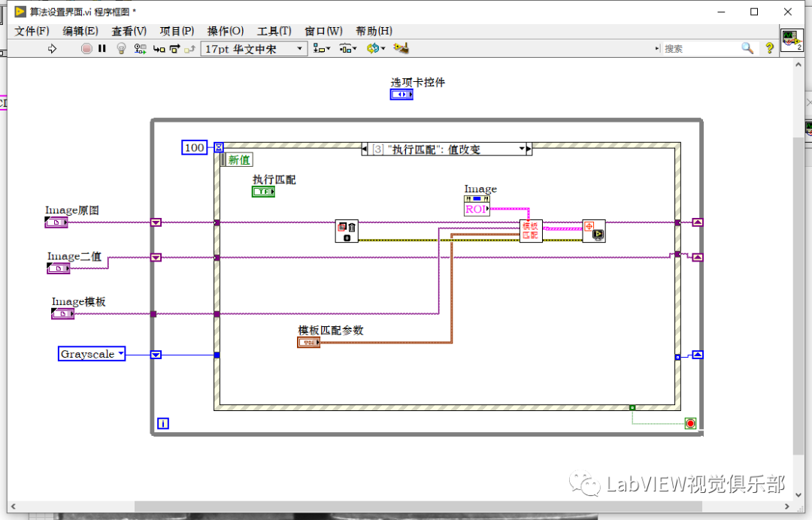Click right blue shift register
Image resolution: width=812 pixels, height=520 pixels.
(x=698, y=355)
